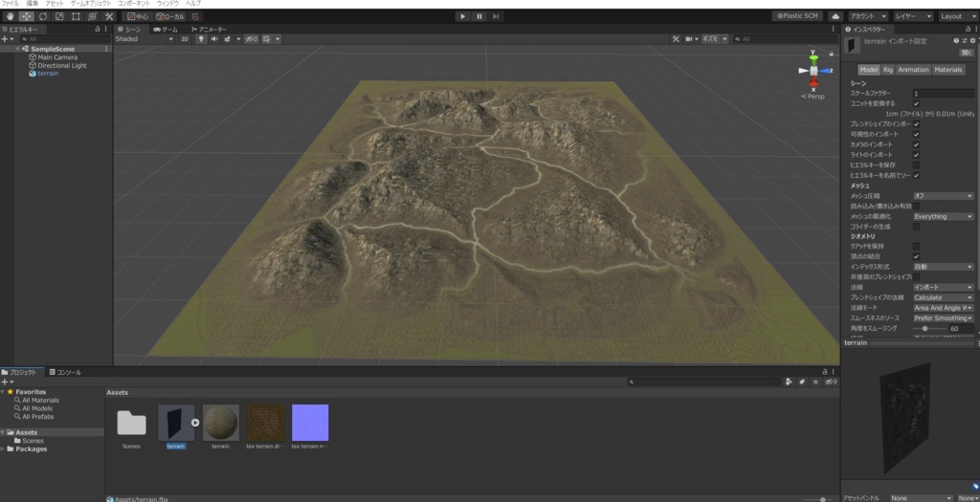Select the Animation import tab

(x=913, y=70)
